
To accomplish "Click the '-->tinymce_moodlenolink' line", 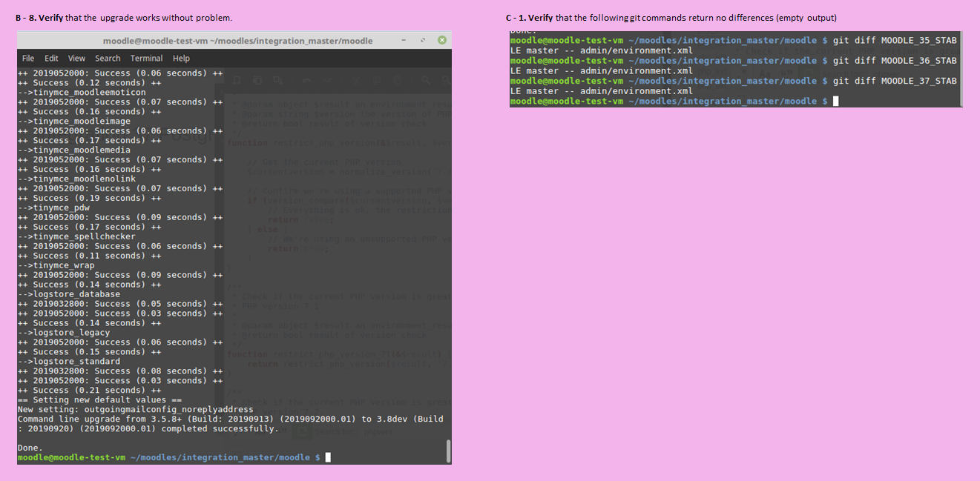I will coord(76,179).
